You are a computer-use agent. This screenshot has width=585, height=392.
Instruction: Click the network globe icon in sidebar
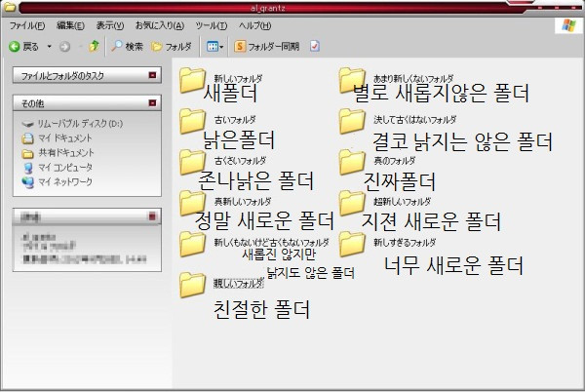(x=28, y=182)
